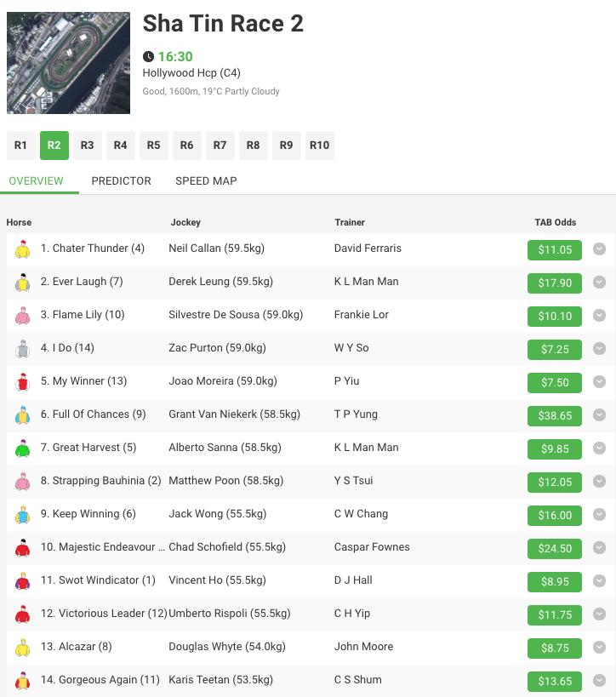616x697 pixels.
Task: Open the Speed Map tab
Action: pos(206,180)
